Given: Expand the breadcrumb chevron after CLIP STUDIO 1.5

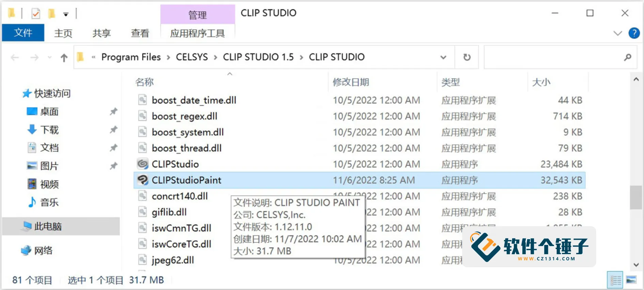Looking at the screenshot, I should [x=301, y=57].
